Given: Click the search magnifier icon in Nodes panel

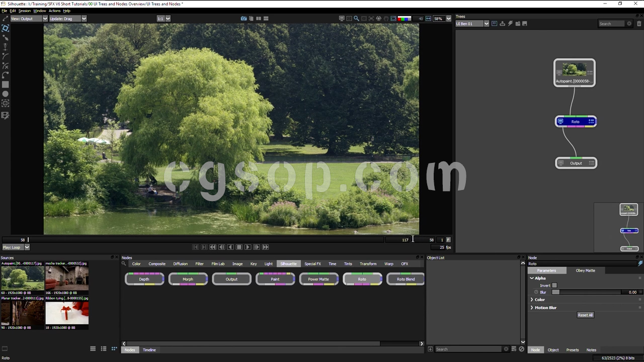Looking at the screenshot, I should click(x=124, y=263).
